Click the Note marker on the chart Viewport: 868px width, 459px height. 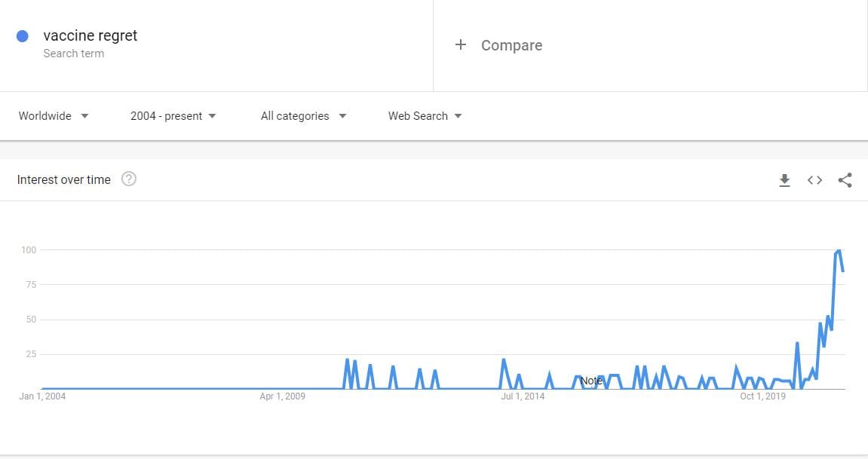(590, 381)
